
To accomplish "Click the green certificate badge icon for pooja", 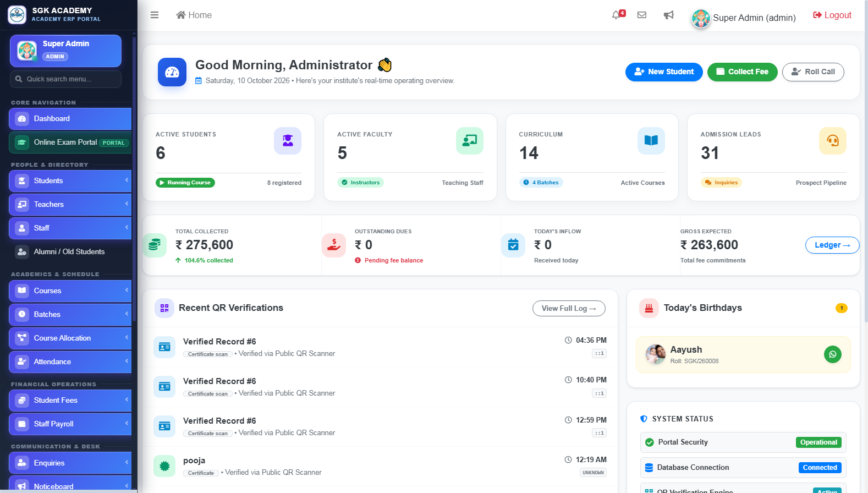I will click(x=164, y=466).
